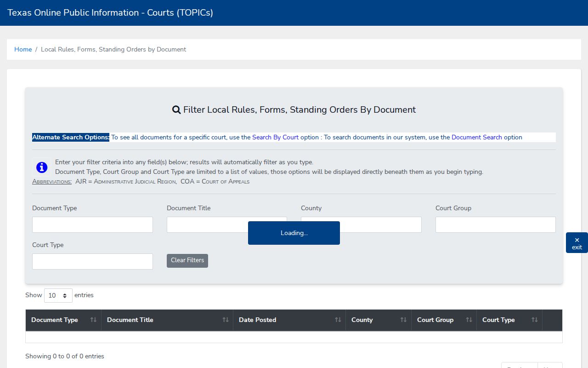The width and height of the screenshot is (588, 368).
Task: Sort by Date Posted column arrows
Action: click(x=338, y=320)
